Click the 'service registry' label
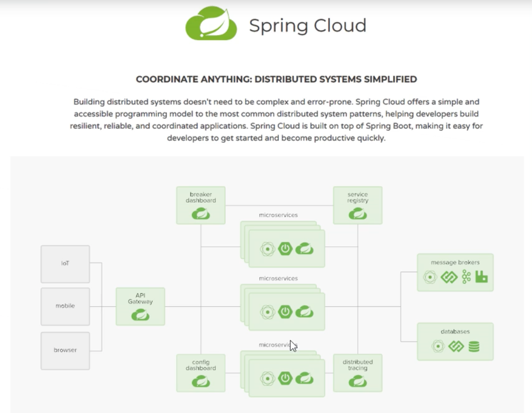The height and width of the screenshot is (413, 532). point(358,197)
